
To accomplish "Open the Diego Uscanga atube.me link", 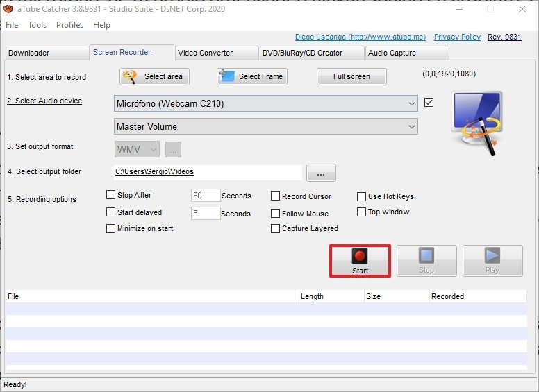I will coord(360,37).
